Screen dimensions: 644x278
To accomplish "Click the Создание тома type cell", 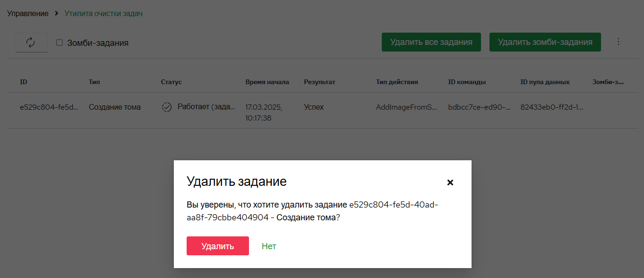I will coord(115,107).
